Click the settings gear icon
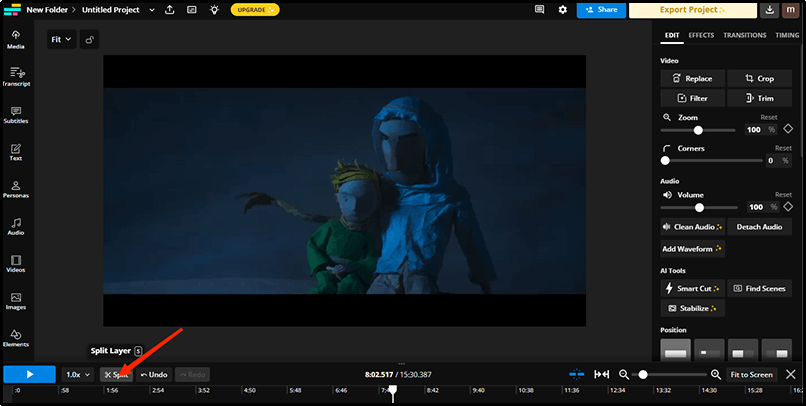 coord(562,10)
